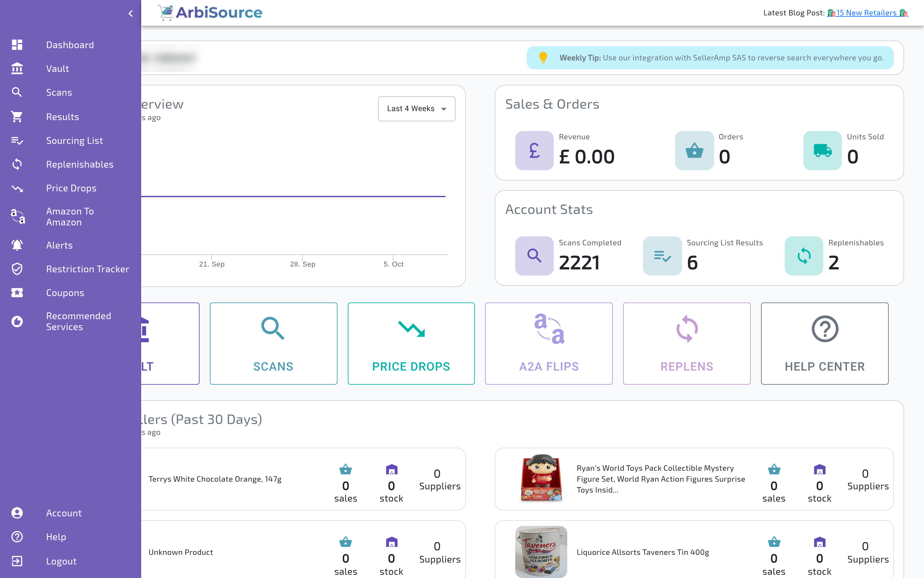The image size is (924, 578).
Task: Click the Replenishables stat icon in Account Stats
Action: [x=804, y=255]
